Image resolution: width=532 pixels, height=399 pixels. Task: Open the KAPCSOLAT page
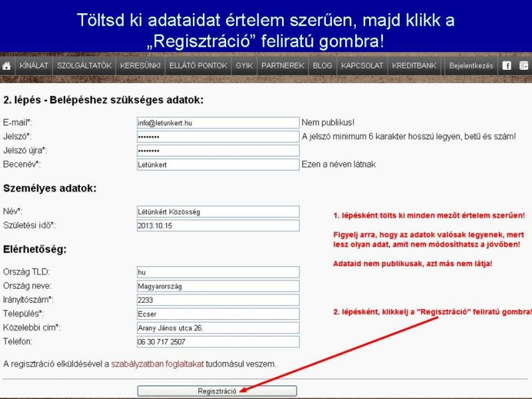362,65
